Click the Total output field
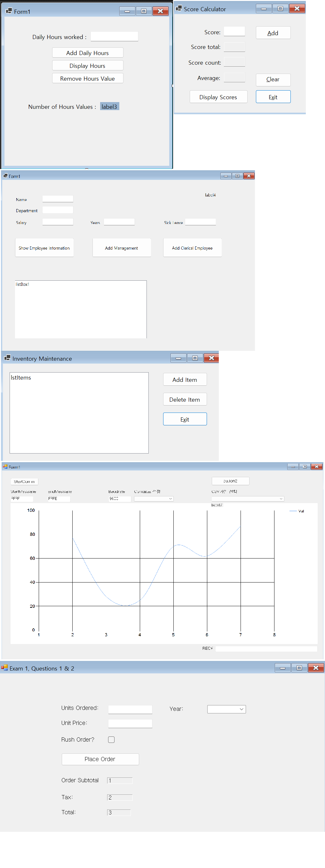The width and height of the screenshot is (325, 868). (119, 812)
